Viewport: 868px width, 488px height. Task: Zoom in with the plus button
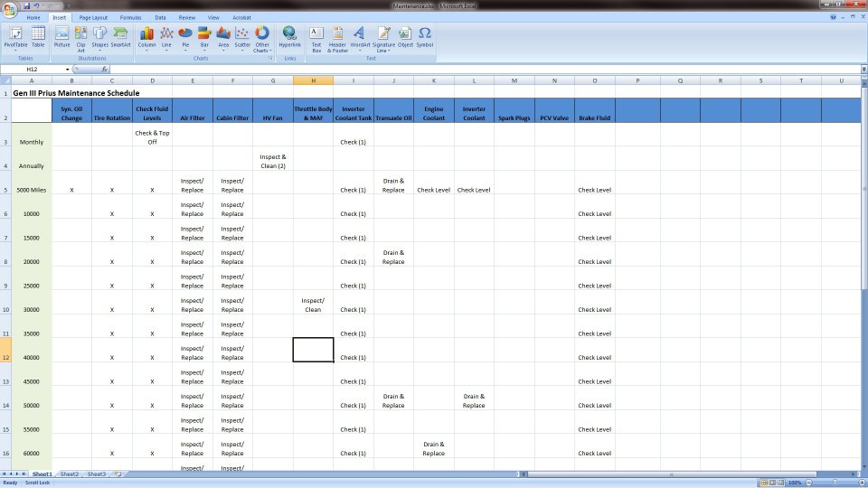coord(862,483)
